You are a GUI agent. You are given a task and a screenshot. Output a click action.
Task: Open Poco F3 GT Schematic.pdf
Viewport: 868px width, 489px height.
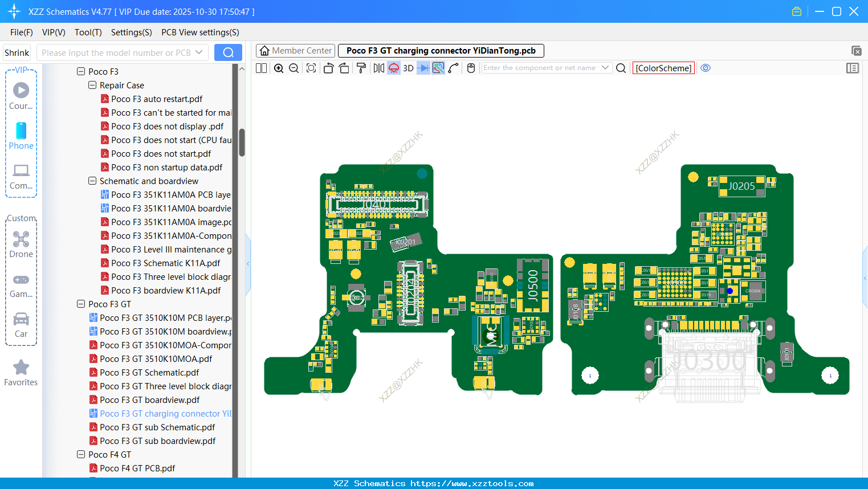[x=149, y=373]
